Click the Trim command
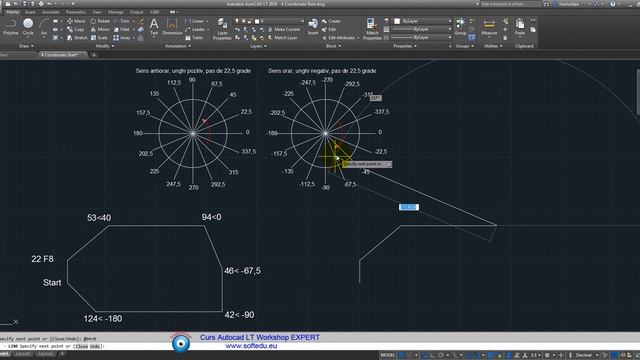640x360 pixels. coord(122,21)
